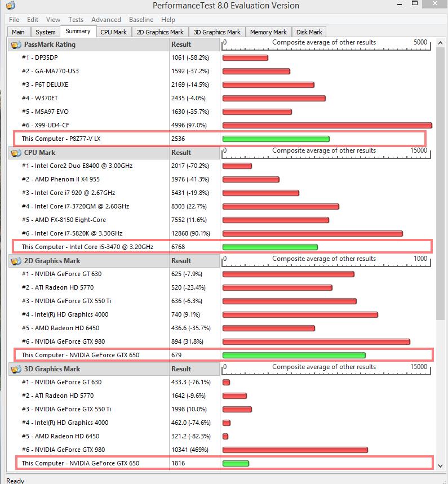This screenshot has height=484, width=448.
Task: Select the X99-UD4-CF baseline row
Action: (221, 125)
